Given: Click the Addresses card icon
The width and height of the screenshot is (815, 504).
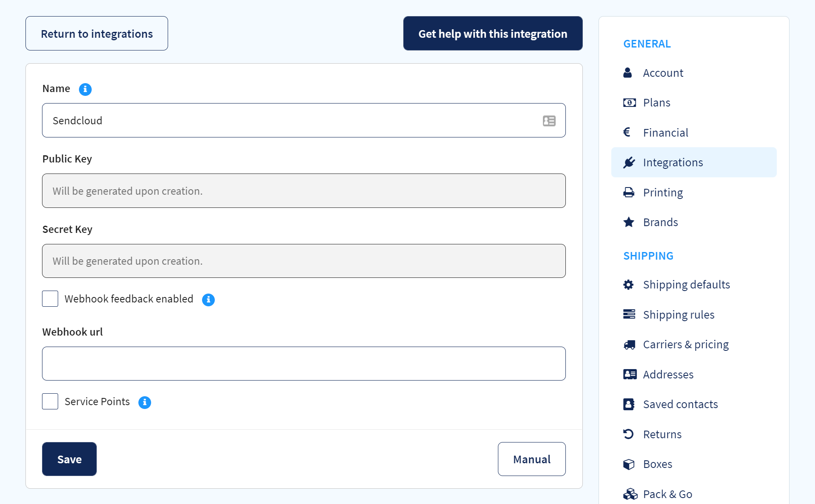Looking at the screenshot, I should (630, 374).
